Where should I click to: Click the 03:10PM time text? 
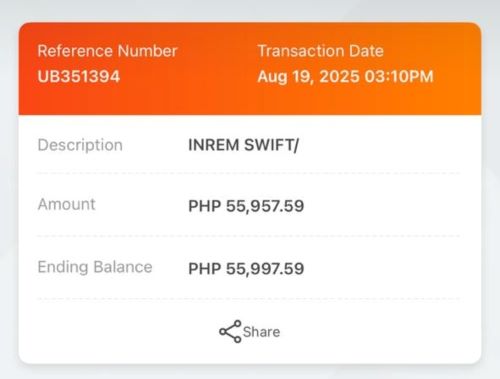pyautogui.click(x=399, y=77)
